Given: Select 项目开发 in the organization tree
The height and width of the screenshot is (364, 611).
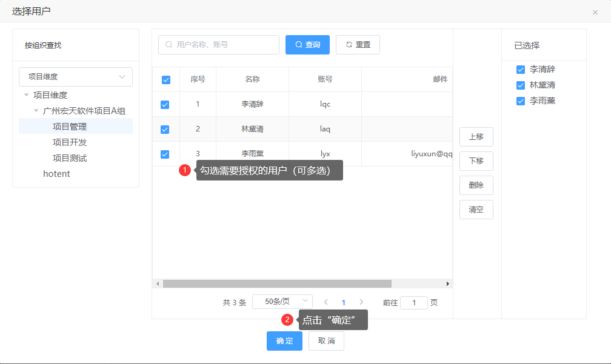Looking at the screenshot, I should (x=70, y=142).
